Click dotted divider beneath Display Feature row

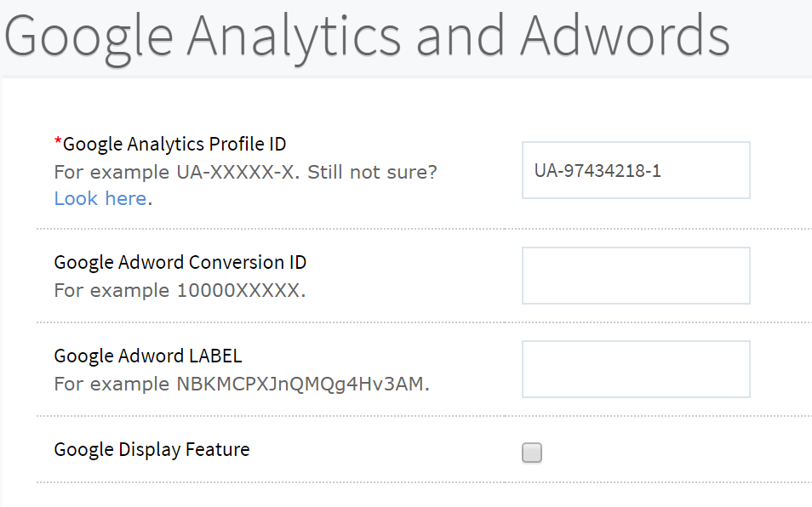click(x=424, y=482)
